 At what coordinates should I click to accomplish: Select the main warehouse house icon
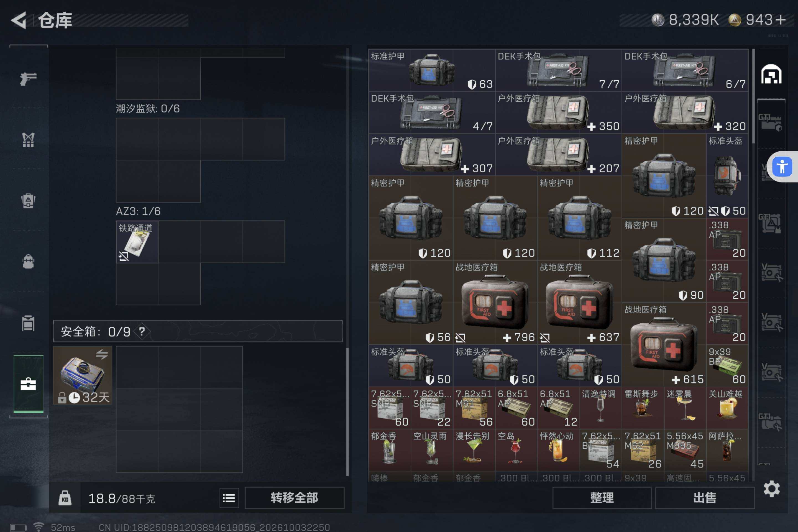(x=771, y=74)
